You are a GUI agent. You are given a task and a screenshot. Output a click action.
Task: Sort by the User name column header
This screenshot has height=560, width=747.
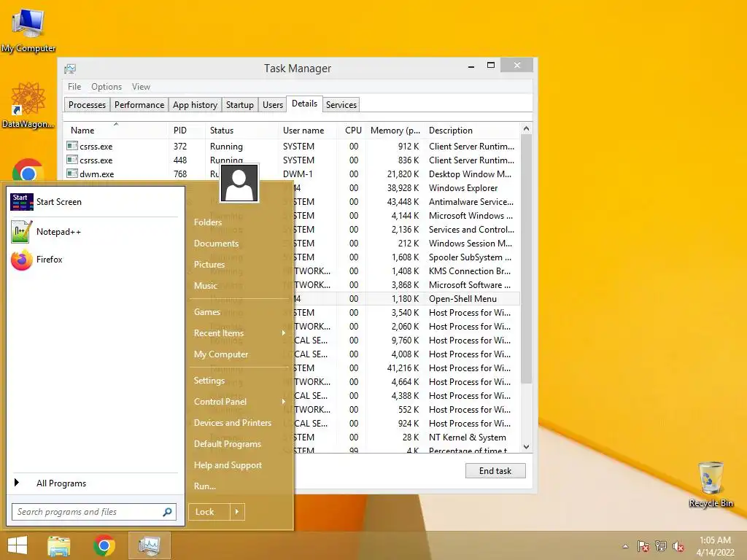point(308,130)
